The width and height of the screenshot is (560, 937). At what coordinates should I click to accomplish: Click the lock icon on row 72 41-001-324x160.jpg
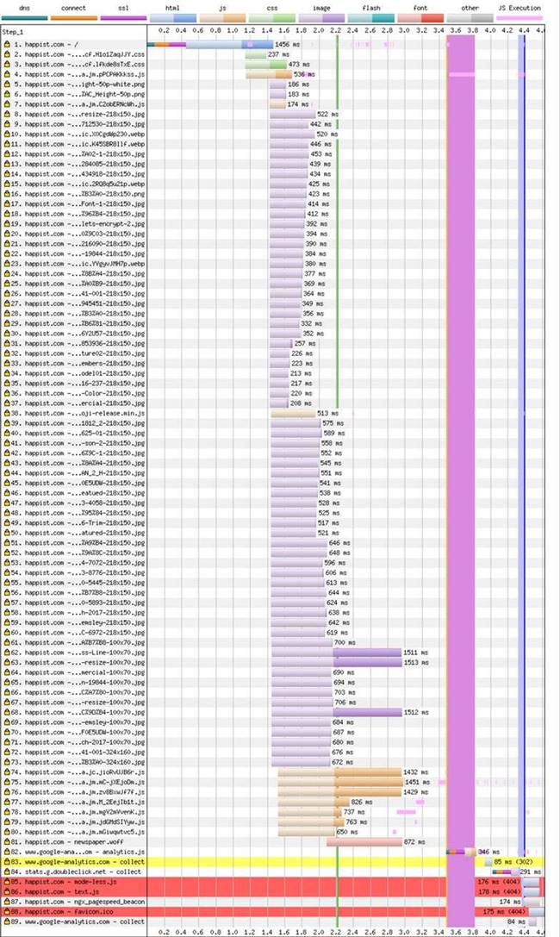(7, 752)
